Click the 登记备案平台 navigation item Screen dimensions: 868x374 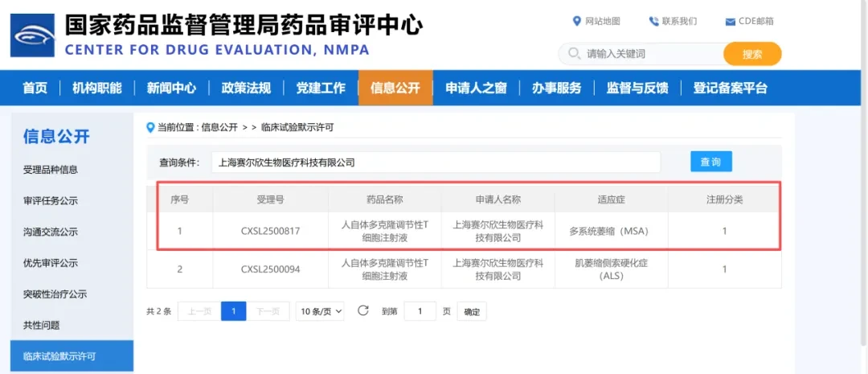[730, 88]
